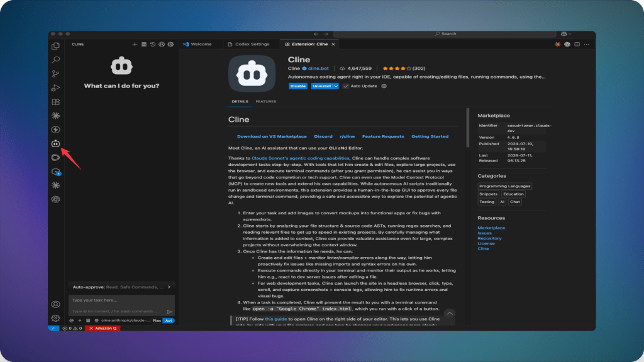Switch Cline to Plan mode
Image resolution: width=644 pixels, height=362 pixels.
157,321
